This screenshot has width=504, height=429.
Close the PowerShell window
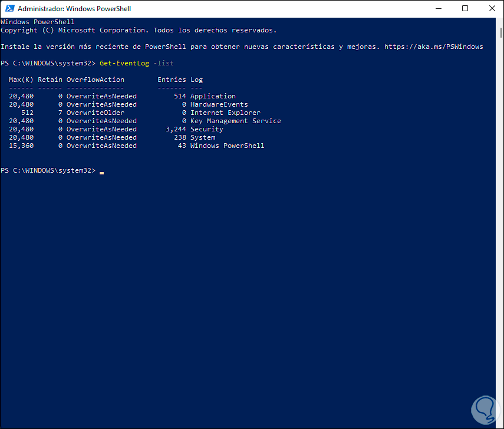point(492,9)
